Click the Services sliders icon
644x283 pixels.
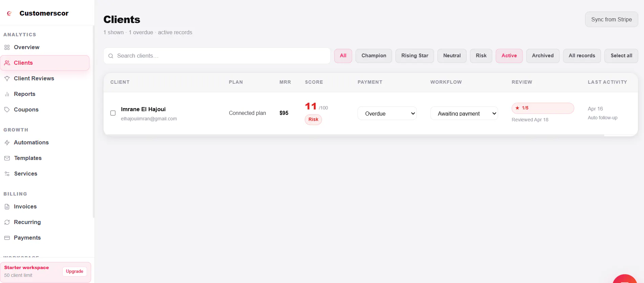(7, 174)
